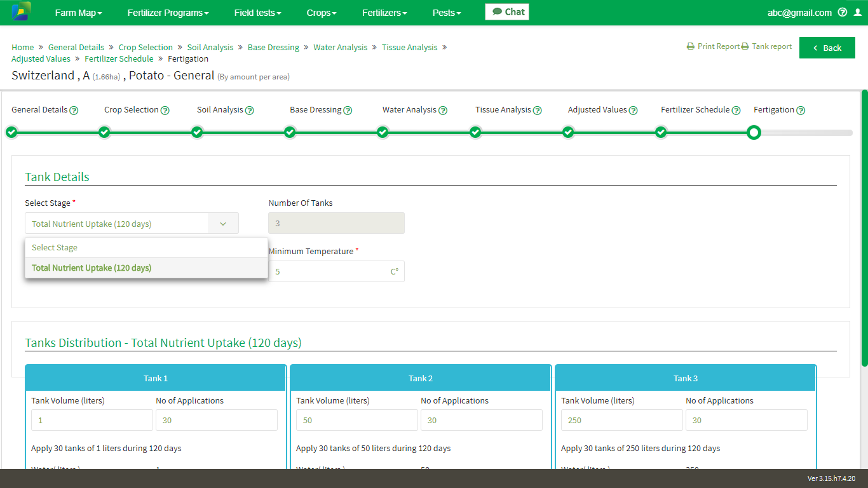
Task: Open the Pests dropdown menu
Action: click(447, 13)
